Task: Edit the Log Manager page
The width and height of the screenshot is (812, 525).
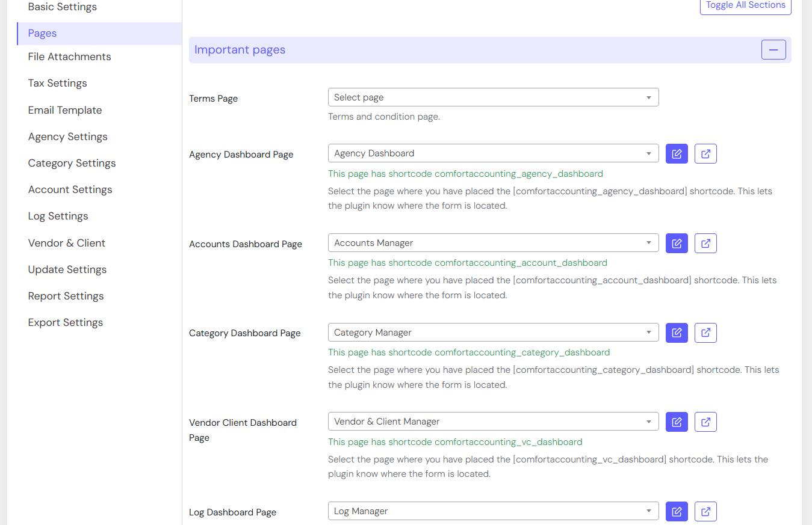Action: tap(677, 512)
